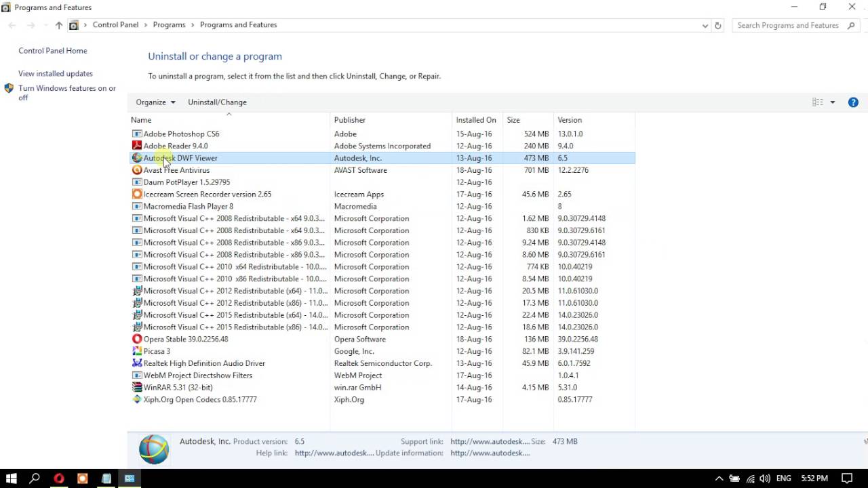The image size is (868, 488).
Task: Click the ENG language indicator
Action: tap(783, 479)
